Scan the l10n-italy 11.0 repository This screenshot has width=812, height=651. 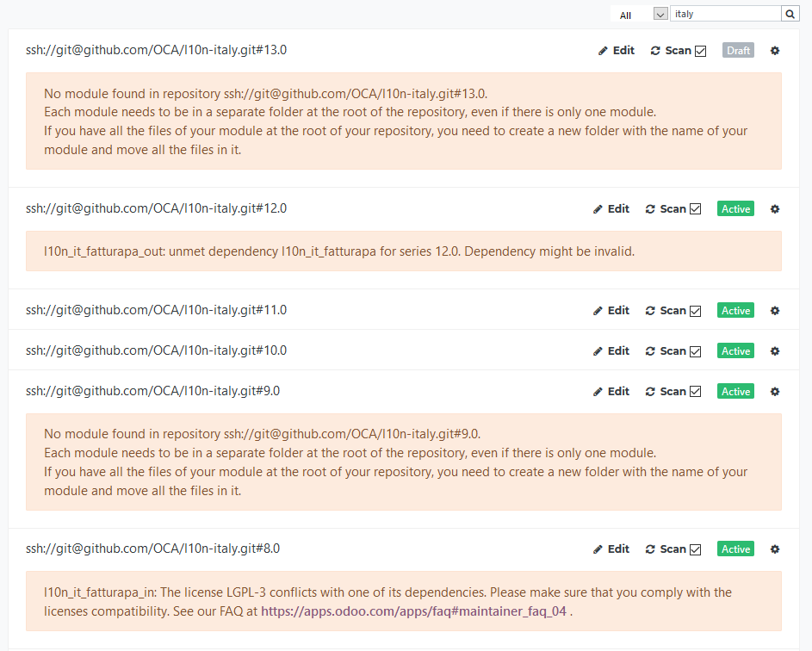tap(666, 311)
